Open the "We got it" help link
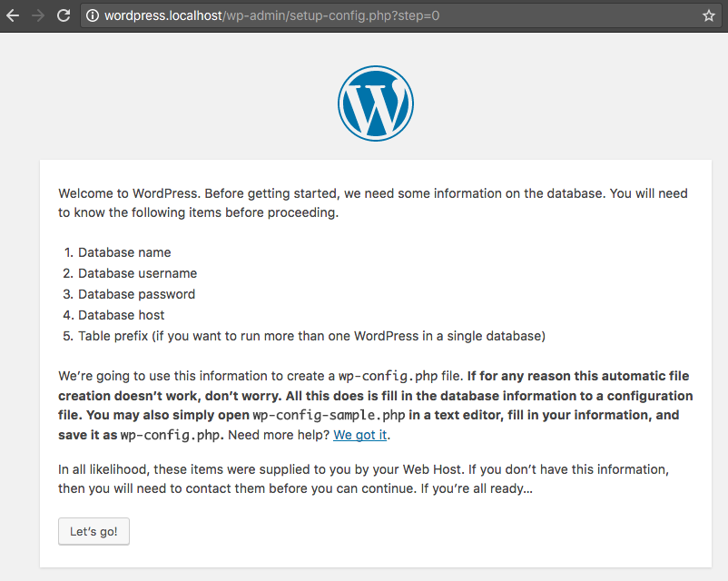Screen dimensions: 728x581 pyautogui.click(x=360, y=435)
